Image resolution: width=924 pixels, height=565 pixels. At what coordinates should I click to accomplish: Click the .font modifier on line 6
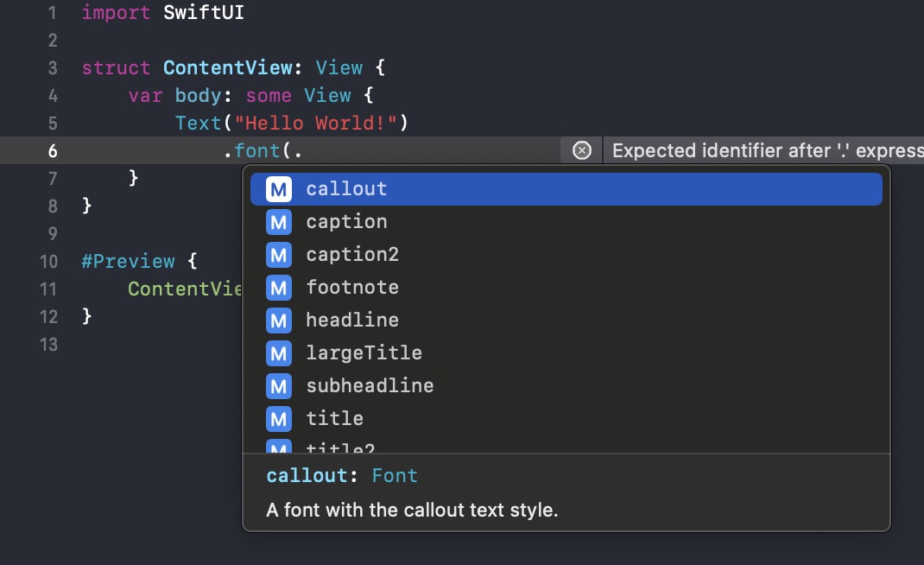(x=251, y=151)
